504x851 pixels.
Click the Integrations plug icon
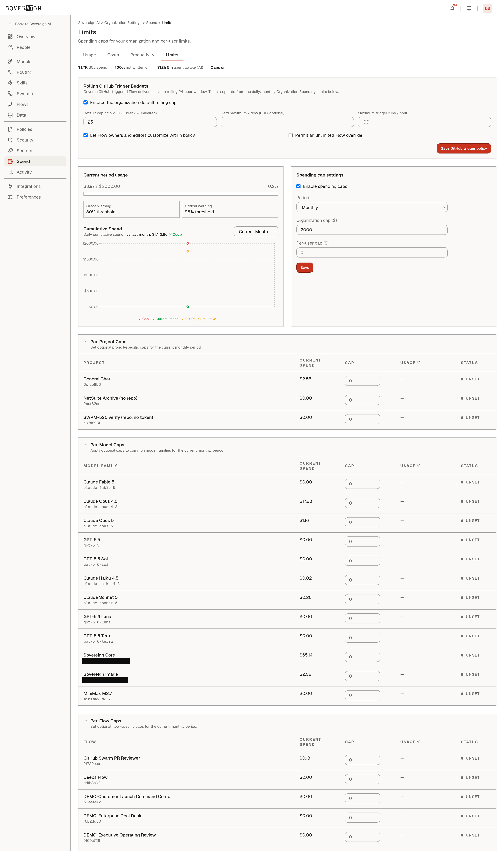10,186
